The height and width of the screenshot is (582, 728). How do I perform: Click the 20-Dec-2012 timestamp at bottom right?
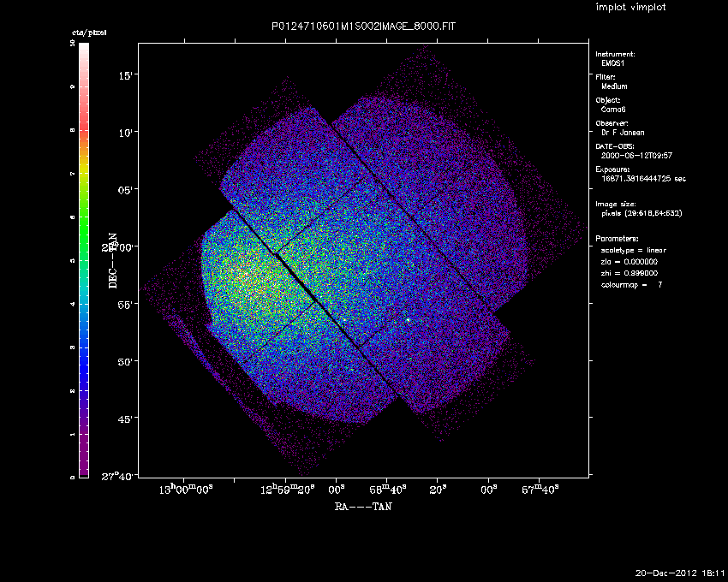coord(680,573)
